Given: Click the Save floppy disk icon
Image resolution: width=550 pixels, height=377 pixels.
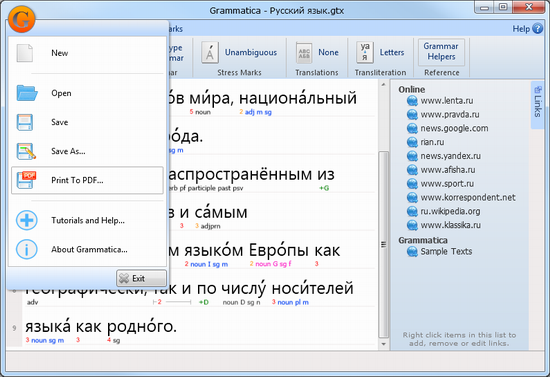Looking at the screenshot, I should click(x=25, y=122).
